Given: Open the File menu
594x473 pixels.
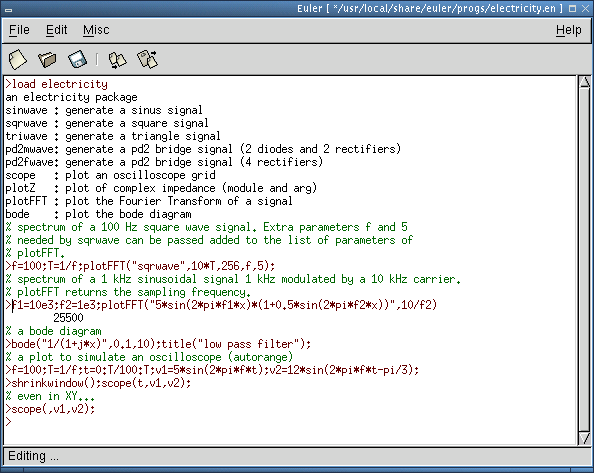Looking at the screenshot, I should coord(19,30).
